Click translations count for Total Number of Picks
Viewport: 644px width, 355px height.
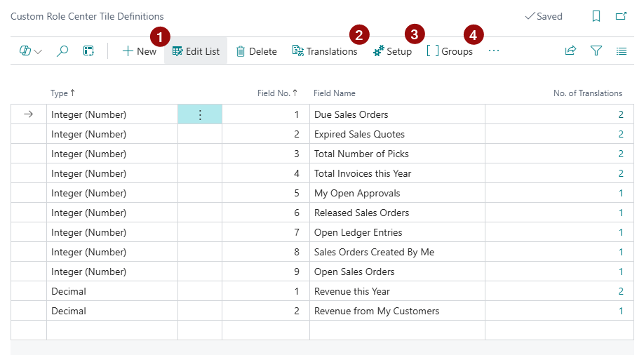tap(620, 154)
